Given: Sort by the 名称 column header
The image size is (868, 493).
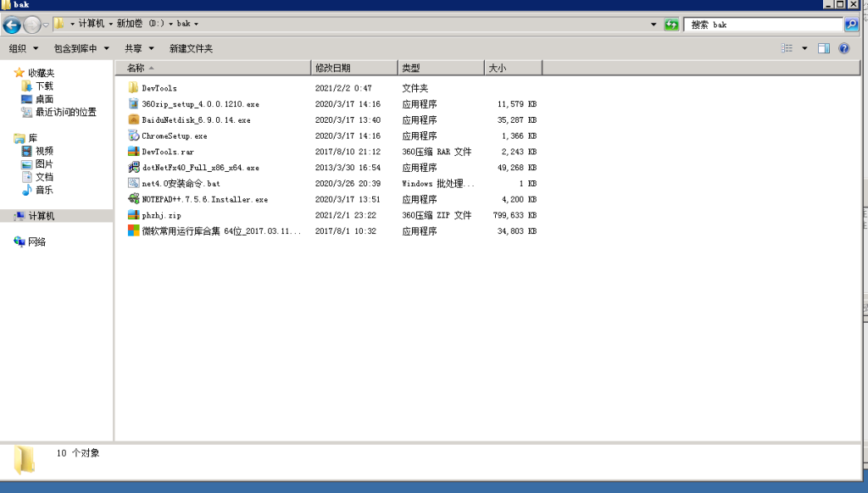Looking at the screenshot, I should point(213,68).
